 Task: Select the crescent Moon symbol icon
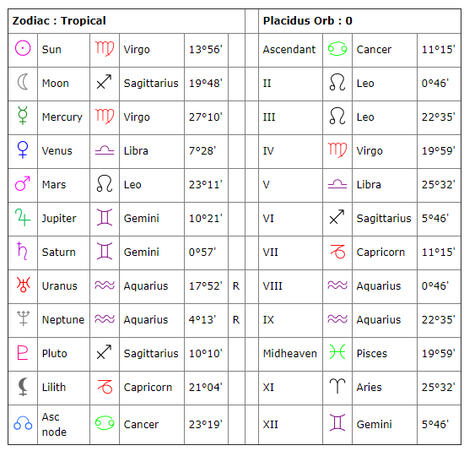tap(23, 82)
